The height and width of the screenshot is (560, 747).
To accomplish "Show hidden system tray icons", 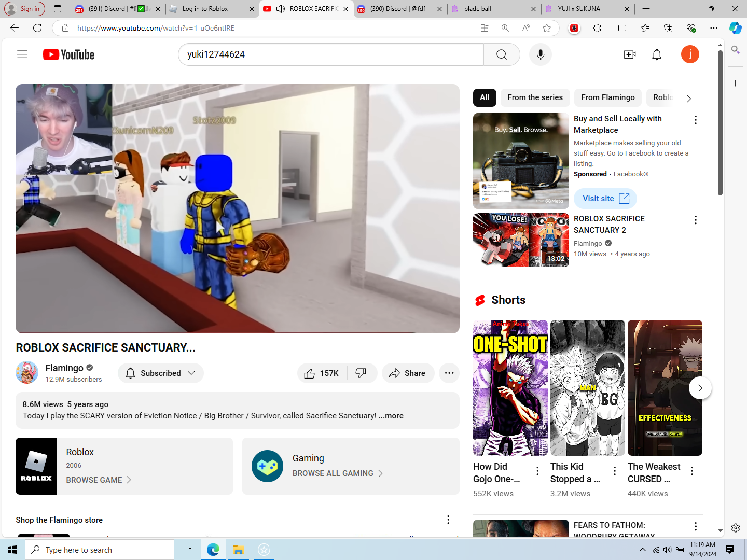I will [x=643, y=550].
